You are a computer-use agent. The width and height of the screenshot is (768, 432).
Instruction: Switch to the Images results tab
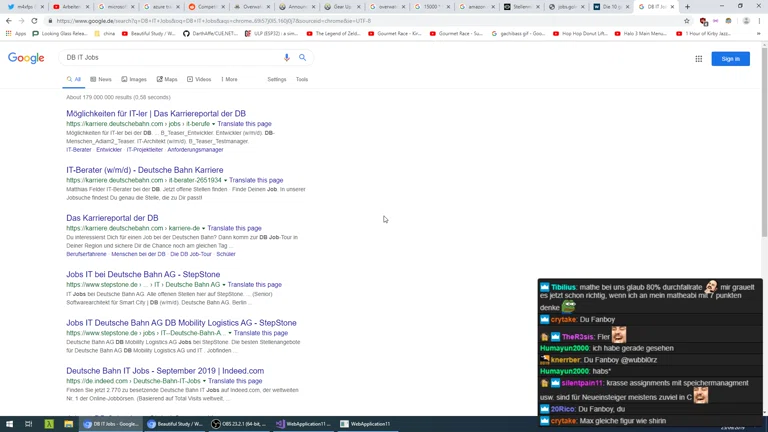(x=134, y=79)
